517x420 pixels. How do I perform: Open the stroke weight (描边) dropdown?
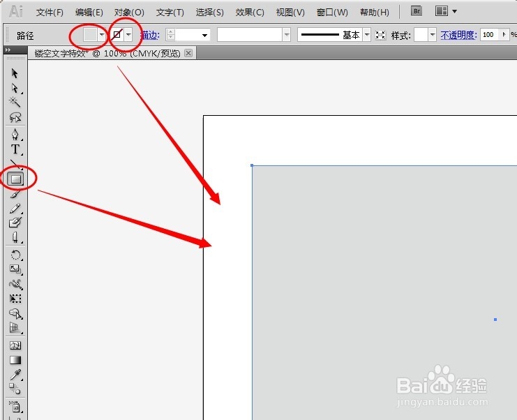[x=204, y=35]
